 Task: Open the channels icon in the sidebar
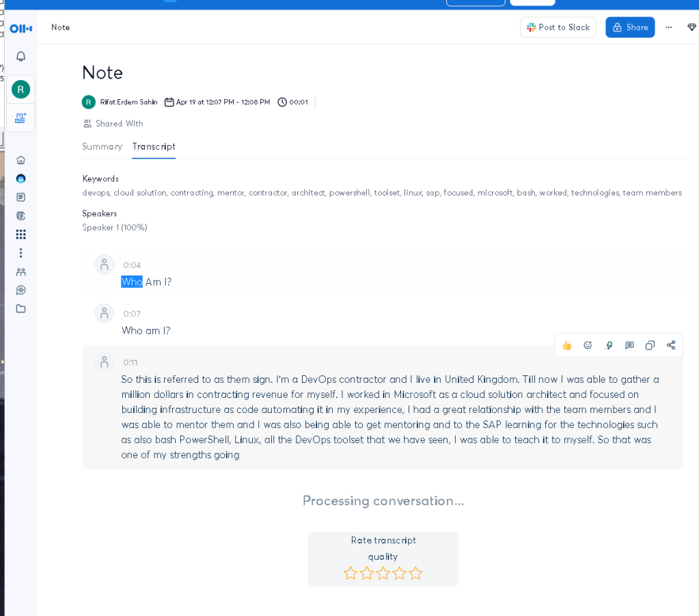click(21, 216)
